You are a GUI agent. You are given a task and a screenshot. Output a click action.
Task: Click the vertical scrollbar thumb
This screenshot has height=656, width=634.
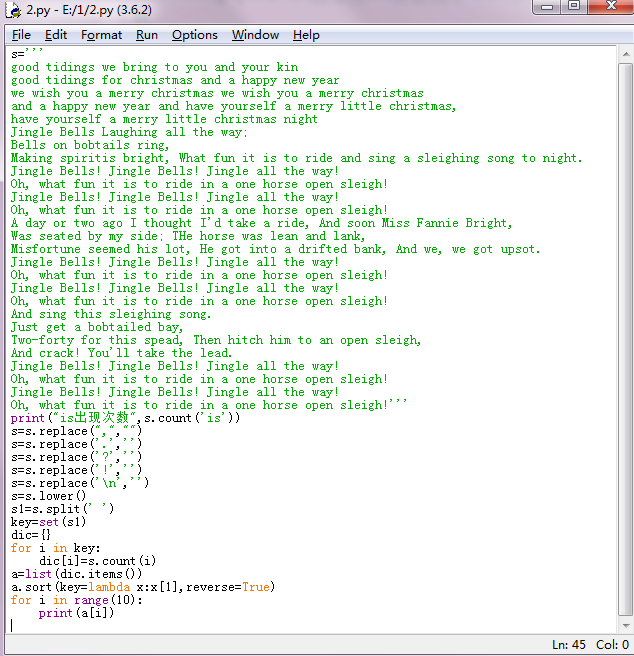[x=626, y=340]
